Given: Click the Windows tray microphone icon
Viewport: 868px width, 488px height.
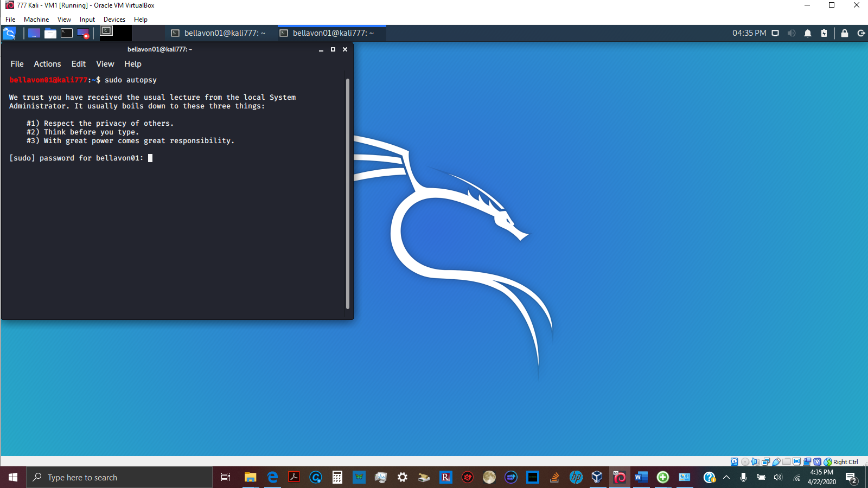Looking at the screenshot, I should [743, 477].
